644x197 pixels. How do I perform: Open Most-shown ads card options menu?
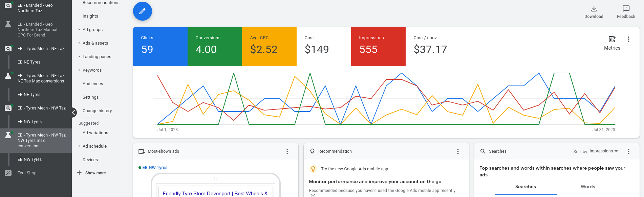(287, 151)
